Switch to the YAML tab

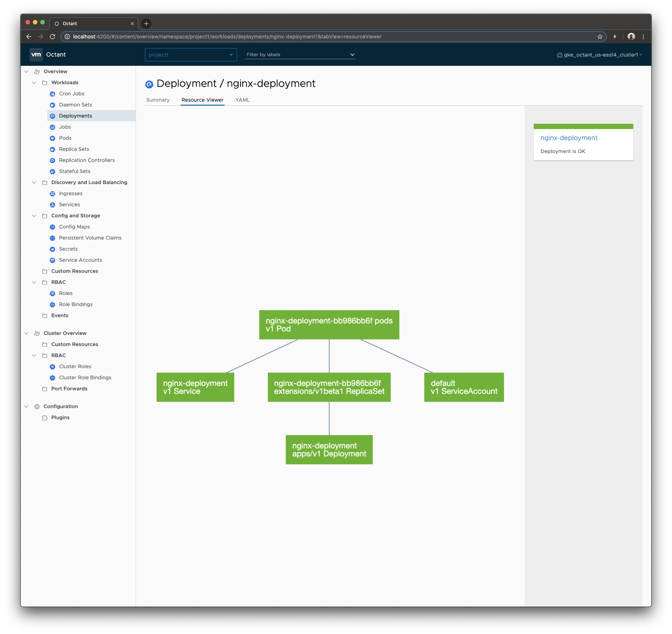coord(243,100)
